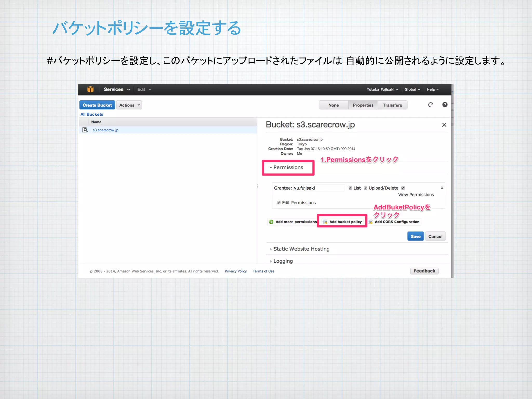
Task: Click the magnifier icon beside s3.scarecrow.jp
Action: (x=85, y=130)
